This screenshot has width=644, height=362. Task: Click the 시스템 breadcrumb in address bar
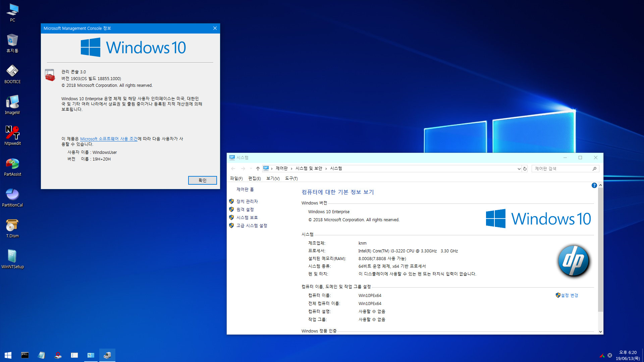point(336,168)
